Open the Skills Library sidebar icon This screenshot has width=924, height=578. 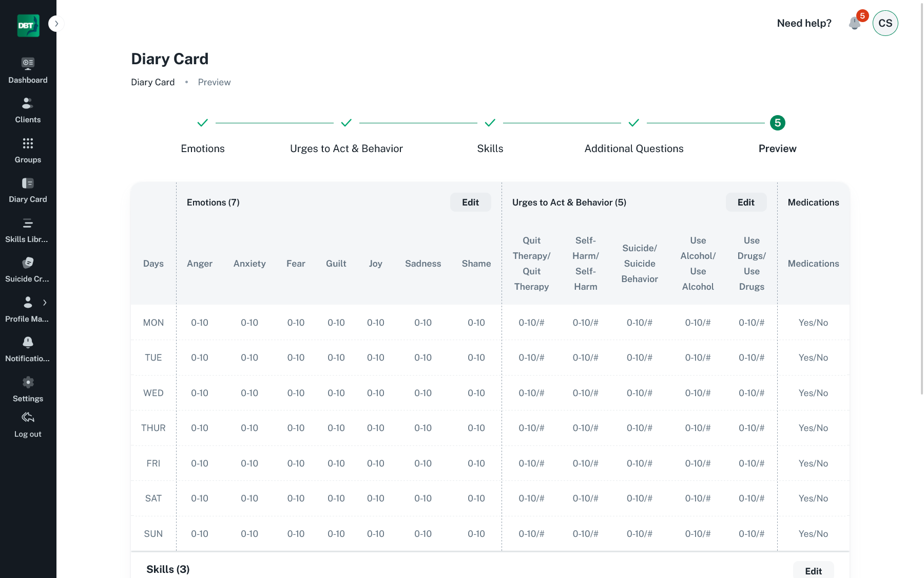(x=28, y=223)
